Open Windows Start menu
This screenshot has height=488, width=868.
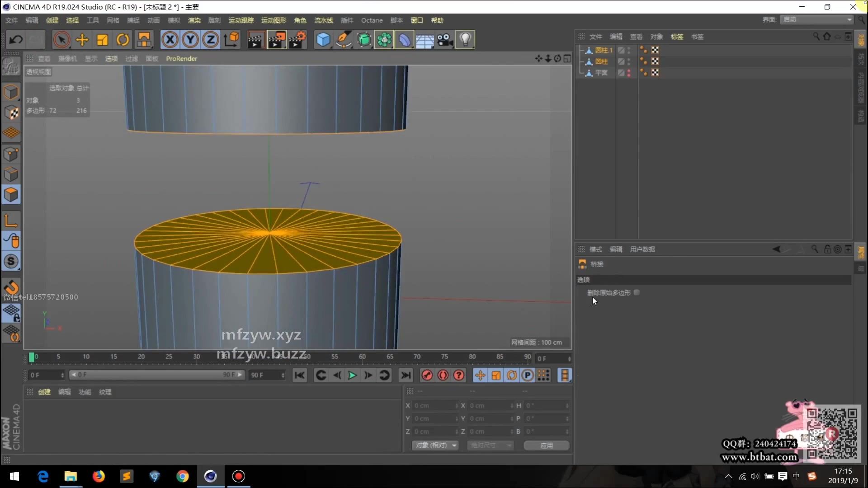(14, 476)
